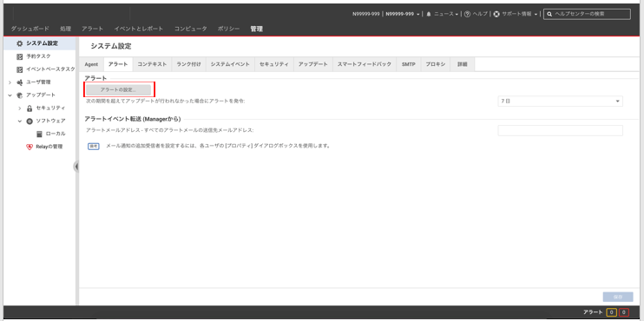The width and height of the screenshot is (644, 321).
Task: Switch to the スマートフィードバック tab
Action: coord(365,64)
